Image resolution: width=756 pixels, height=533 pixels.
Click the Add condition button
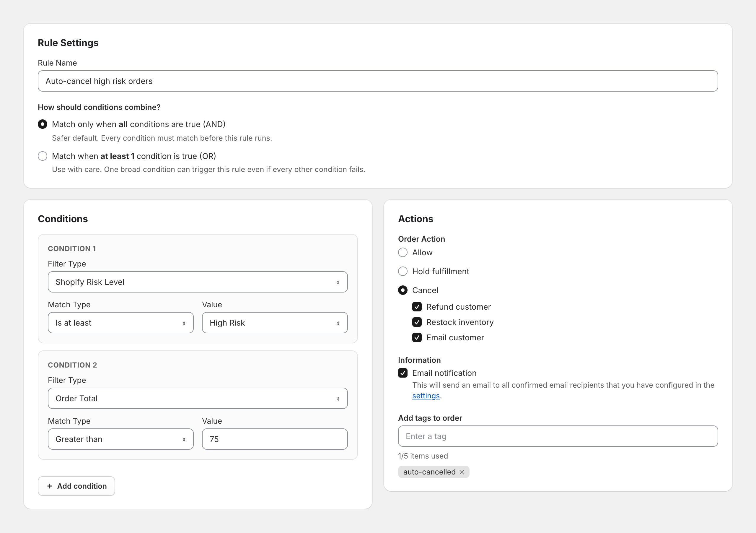[76, 486]
